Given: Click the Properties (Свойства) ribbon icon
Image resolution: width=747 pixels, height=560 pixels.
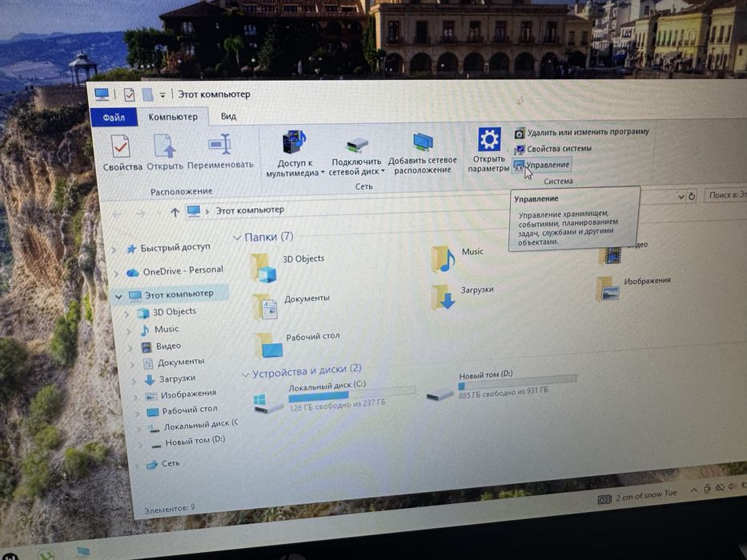Looking at the screenshot, I should click(x=121, y=146).
